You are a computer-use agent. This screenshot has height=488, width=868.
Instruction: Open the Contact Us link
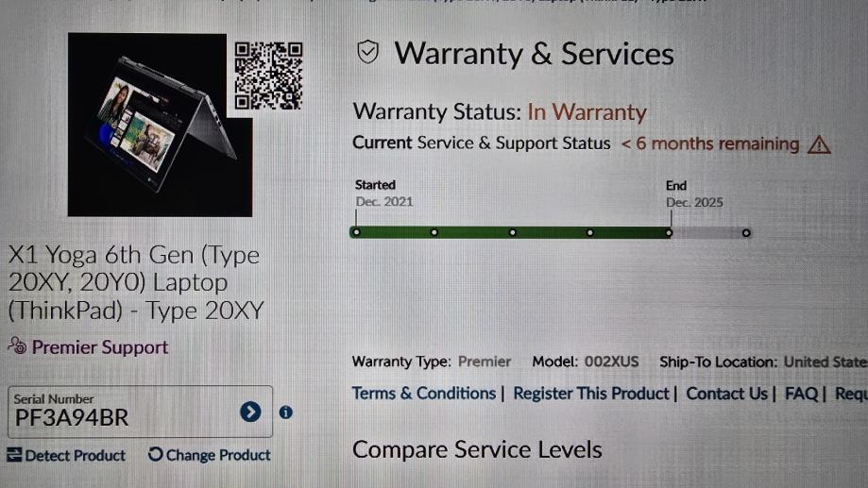pos(727,394)
